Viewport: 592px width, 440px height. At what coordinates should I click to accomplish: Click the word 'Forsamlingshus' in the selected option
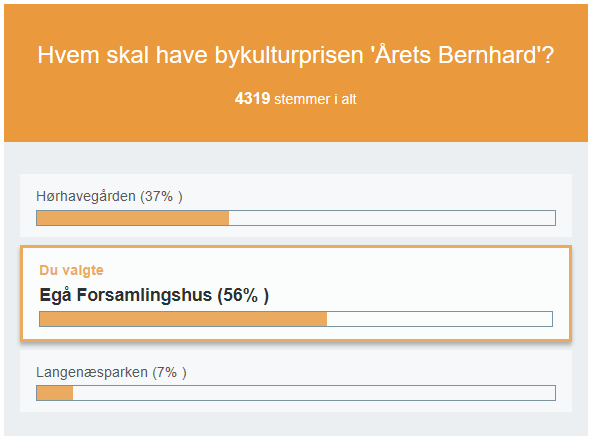144,295
